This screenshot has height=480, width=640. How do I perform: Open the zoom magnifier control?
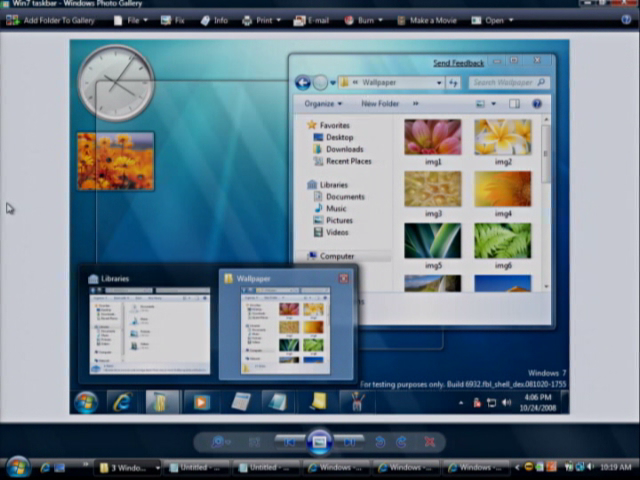(x=221, y=442)
